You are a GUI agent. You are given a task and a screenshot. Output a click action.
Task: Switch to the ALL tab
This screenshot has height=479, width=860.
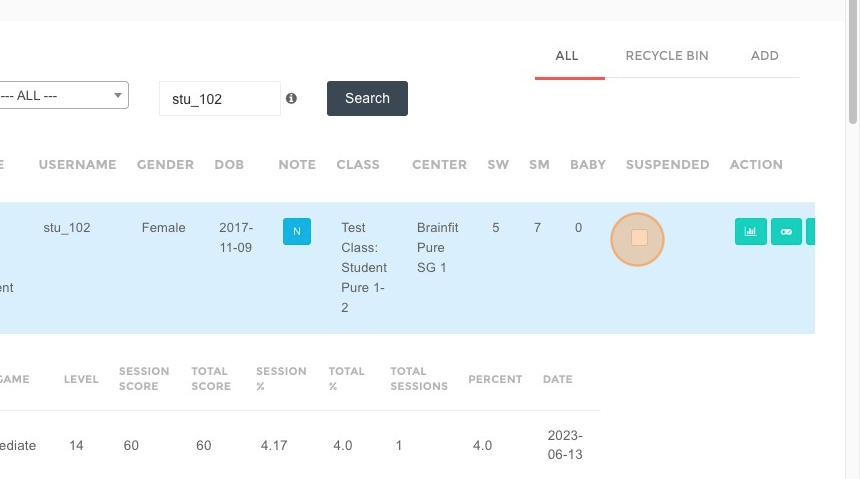[567, 56]
